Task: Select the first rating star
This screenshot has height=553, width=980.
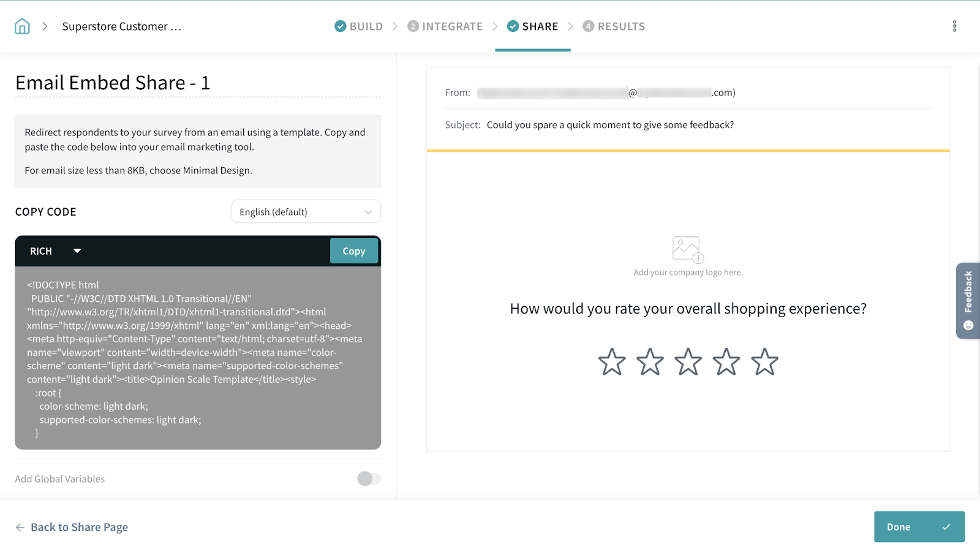Action: click(x=611, y=362)
